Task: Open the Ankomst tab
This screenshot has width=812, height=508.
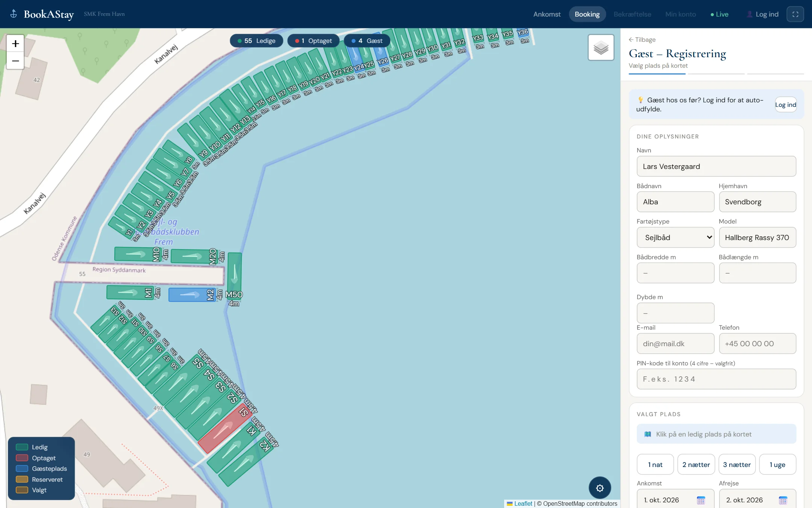Action: (547, 14)
